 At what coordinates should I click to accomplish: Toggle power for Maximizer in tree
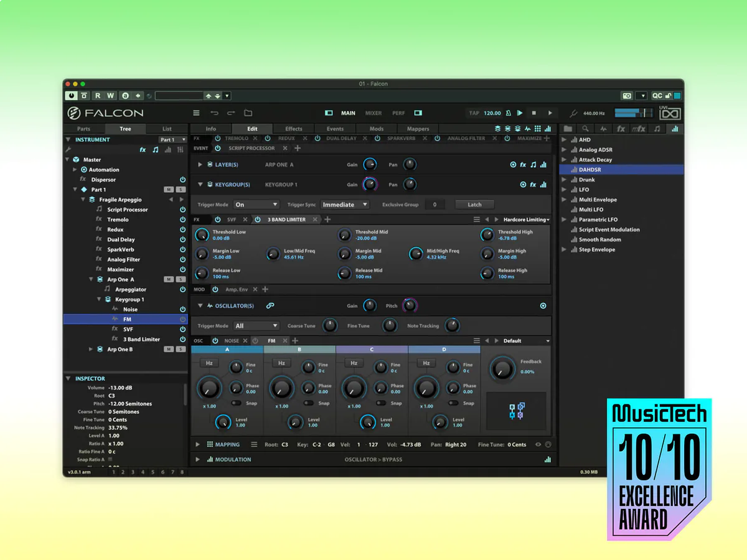(x=183, y=269)
